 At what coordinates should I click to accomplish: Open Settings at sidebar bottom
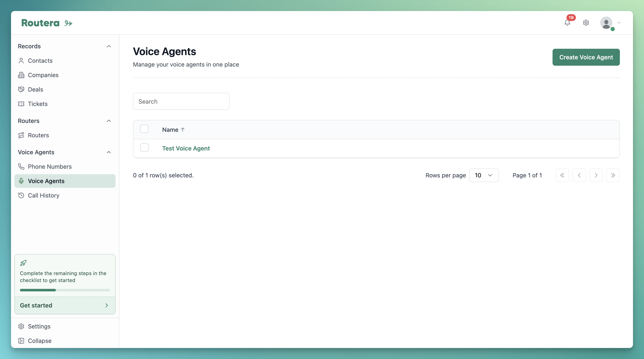(65, 326)
